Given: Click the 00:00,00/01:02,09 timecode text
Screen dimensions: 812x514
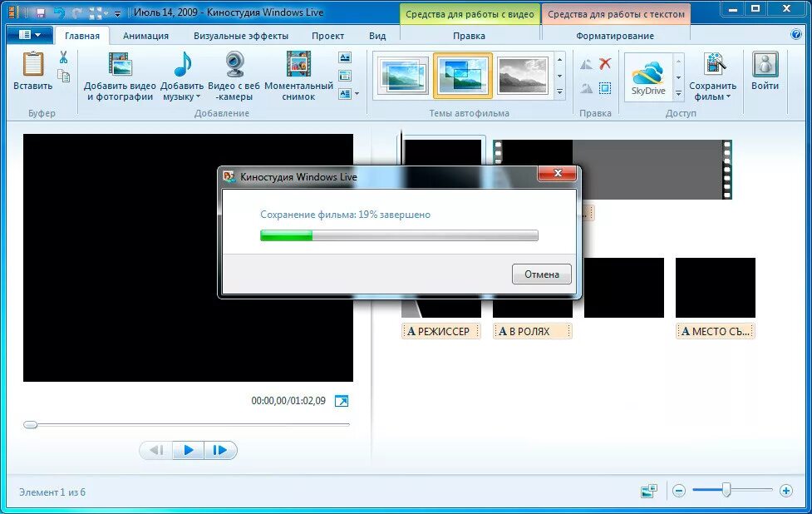Looking at the screenshot, I should pyautogui.click(x=288, y=401).
